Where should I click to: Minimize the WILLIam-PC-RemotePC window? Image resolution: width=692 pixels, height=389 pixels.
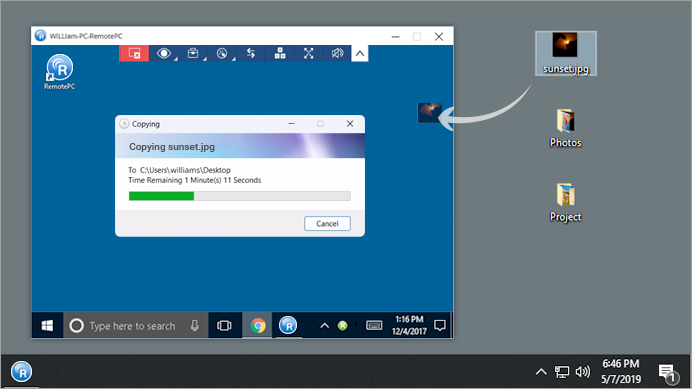click(395, 37)
